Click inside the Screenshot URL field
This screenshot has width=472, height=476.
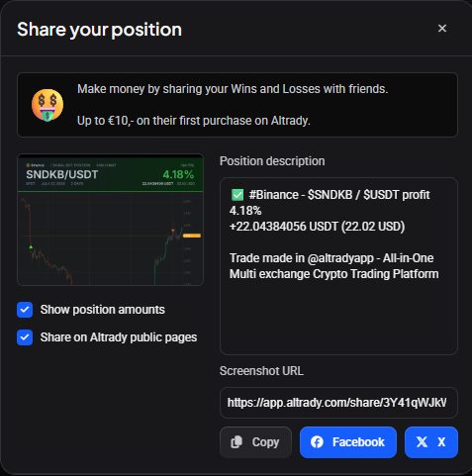pos(338,403)
